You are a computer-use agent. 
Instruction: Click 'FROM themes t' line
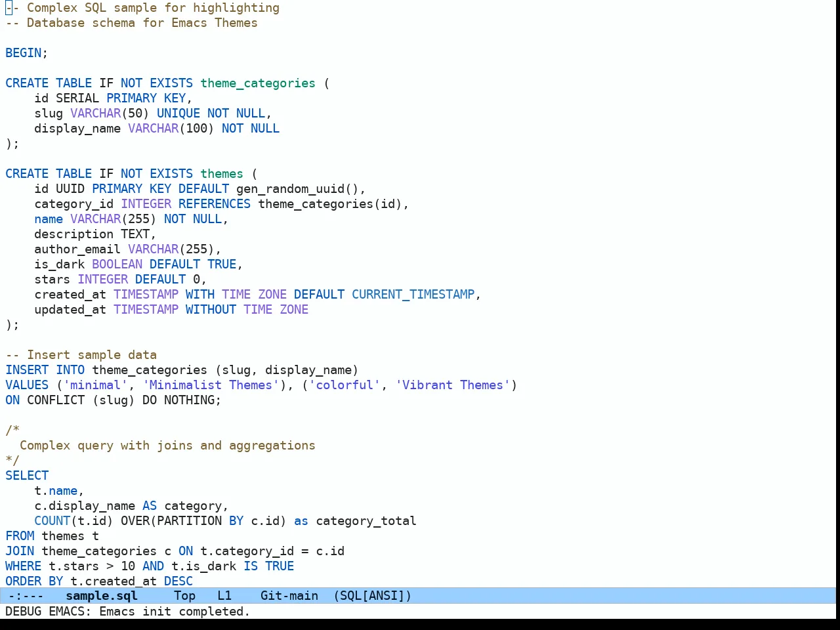52,536
